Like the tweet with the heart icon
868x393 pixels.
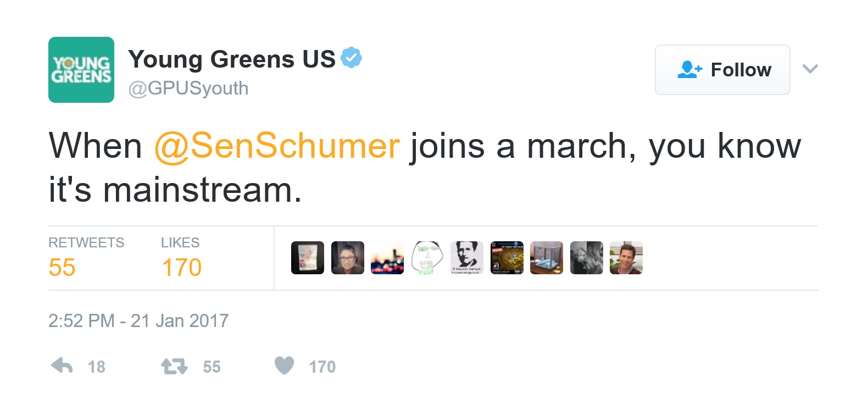click(284, 366)
